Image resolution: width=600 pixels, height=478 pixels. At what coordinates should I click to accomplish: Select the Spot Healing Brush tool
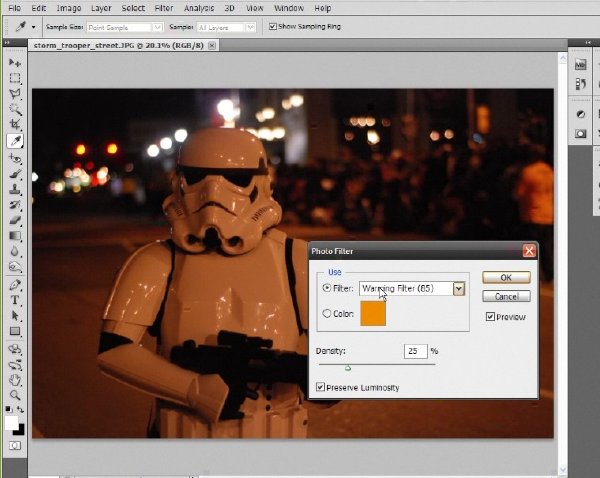point(15,158)
